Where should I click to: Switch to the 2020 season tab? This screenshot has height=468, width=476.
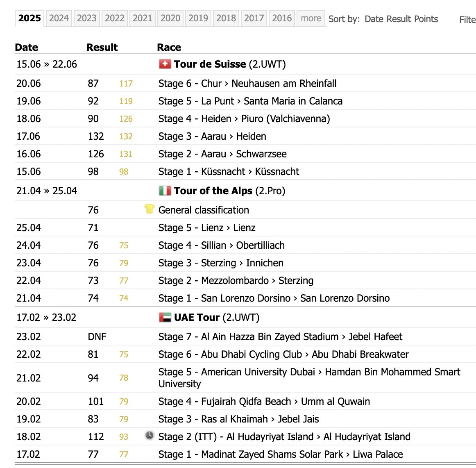pos(170,18)
